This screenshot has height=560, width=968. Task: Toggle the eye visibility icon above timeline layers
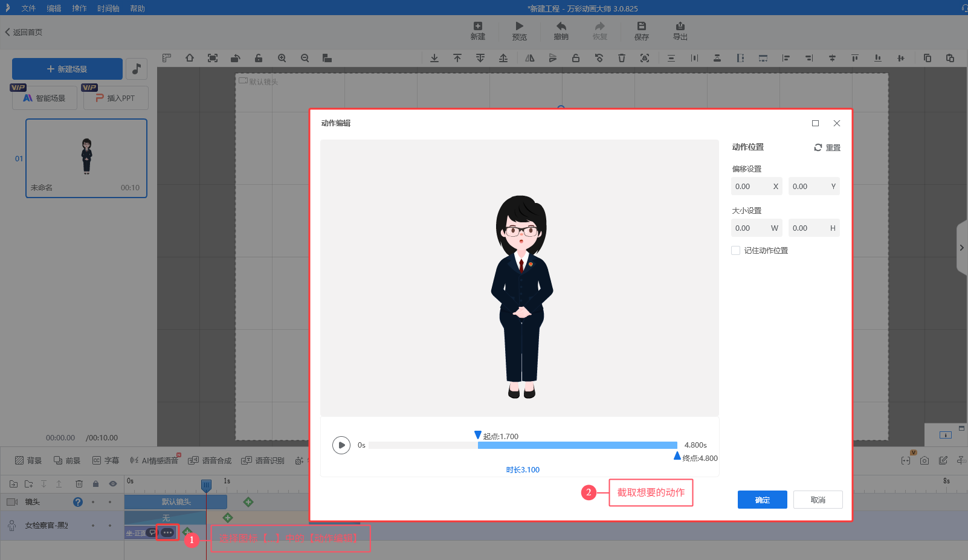pos(112,484)
